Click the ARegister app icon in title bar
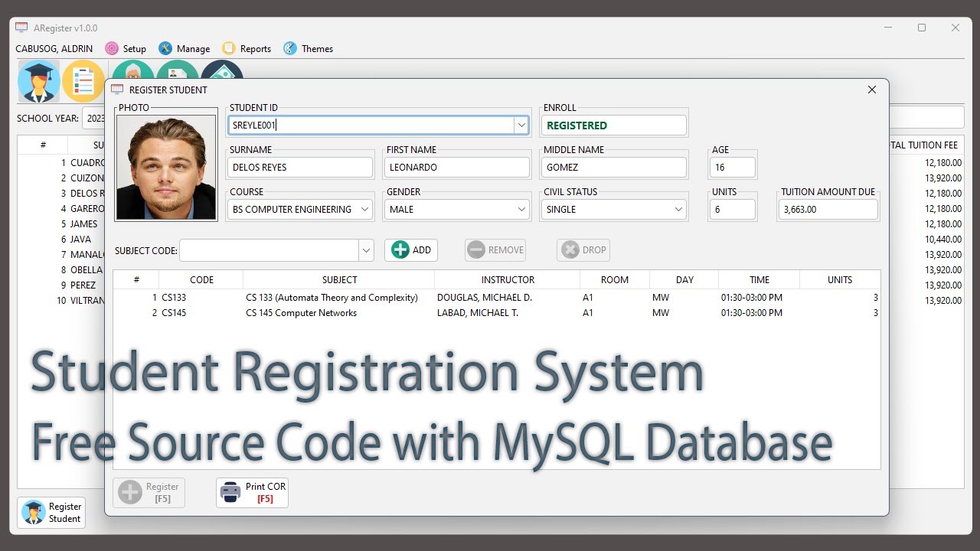This screenshot has width=980, height=551. coord(21,28)
